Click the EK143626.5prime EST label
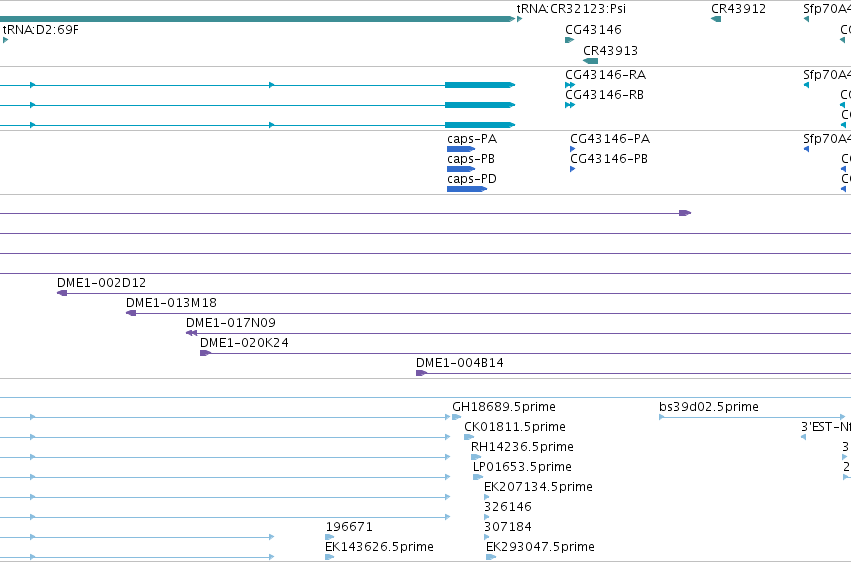This screenshot has height=562, width=851. (379, 547)
